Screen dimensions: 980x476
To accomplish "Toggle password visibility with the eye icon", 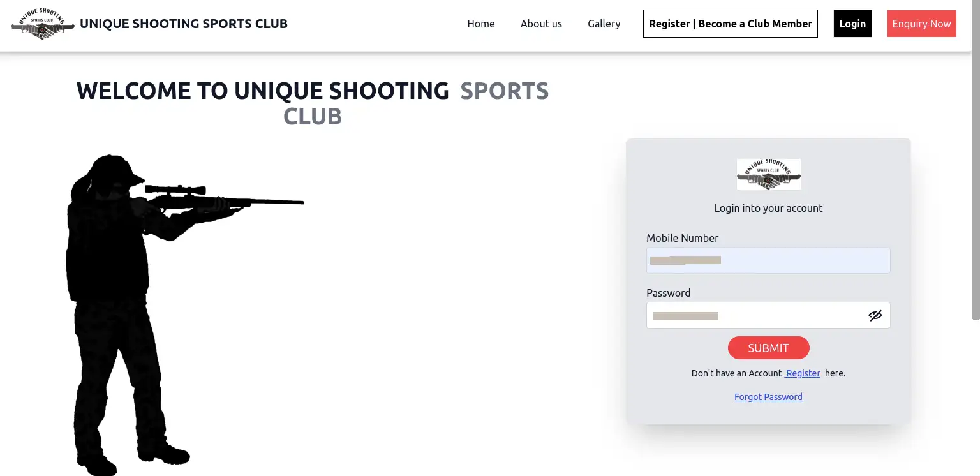I will 875,316.
